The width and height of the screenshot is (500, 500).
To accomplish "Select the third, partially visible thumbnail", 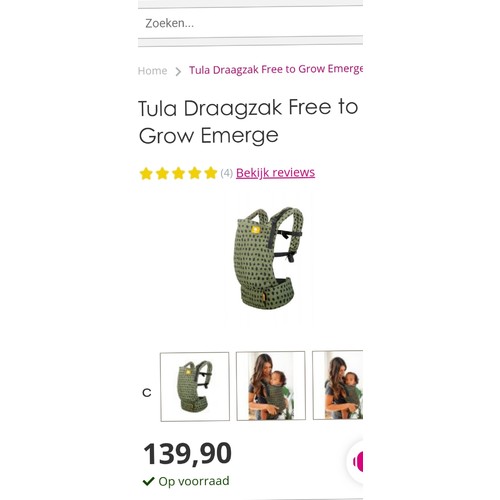I will 338,385.
